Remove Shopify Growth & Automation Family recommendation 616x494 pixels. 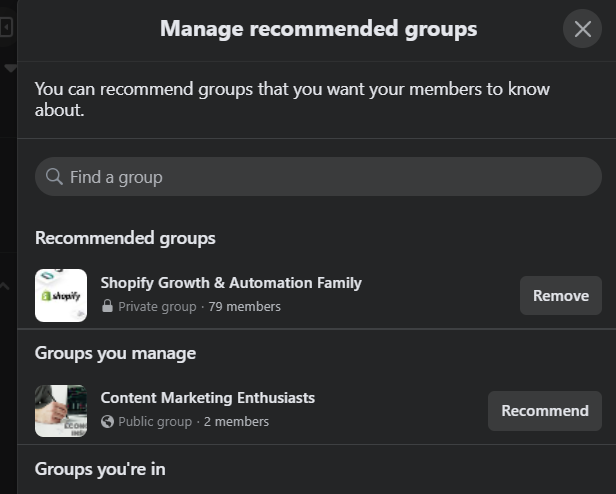[x=560, y=296]
